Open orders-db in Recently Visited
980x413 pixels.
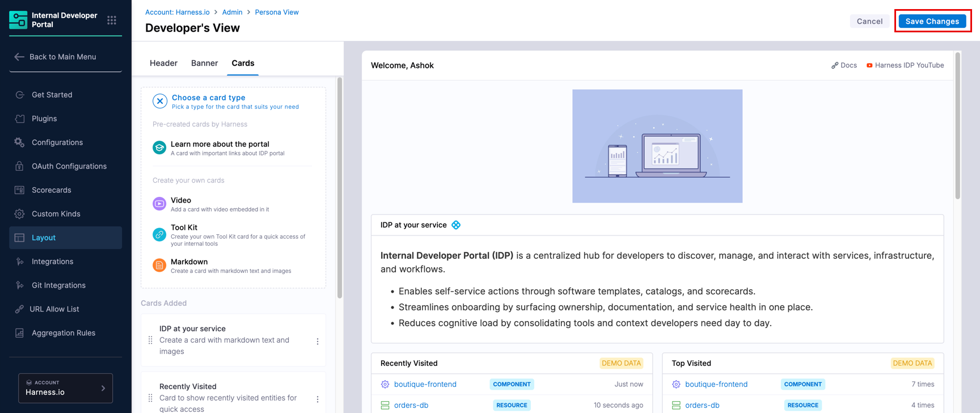click(x=411, y=406)
